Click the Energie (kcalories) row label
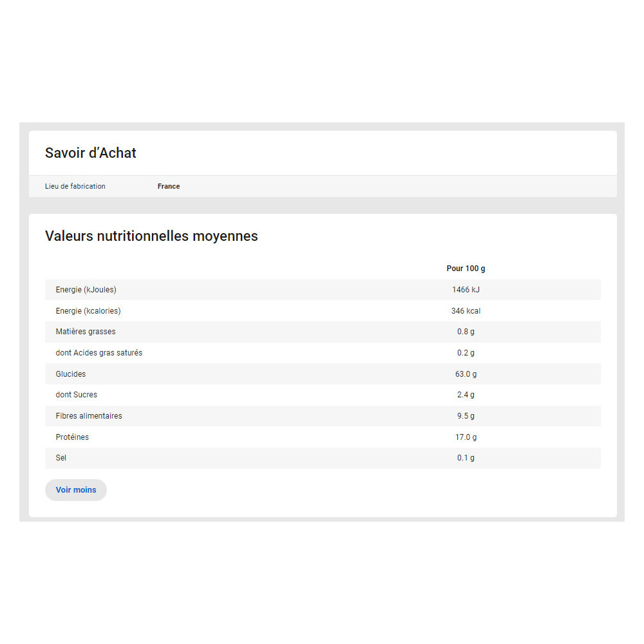Screen dimensions: 644x644 [88, 311]
